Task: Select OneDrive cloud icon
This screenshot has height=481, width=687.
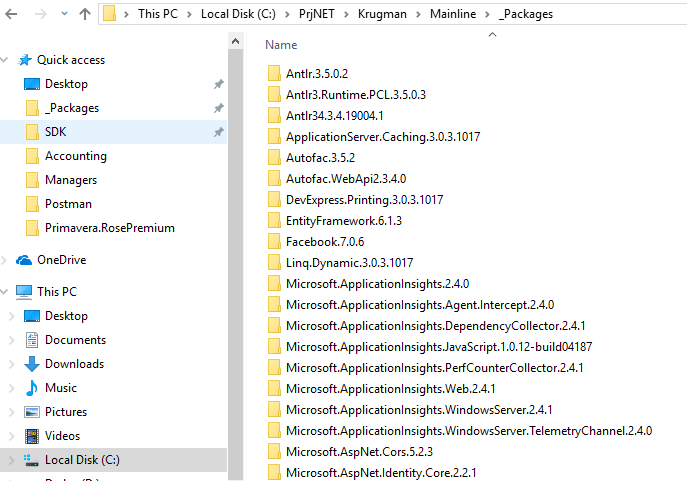Action: tap(24, 260)
